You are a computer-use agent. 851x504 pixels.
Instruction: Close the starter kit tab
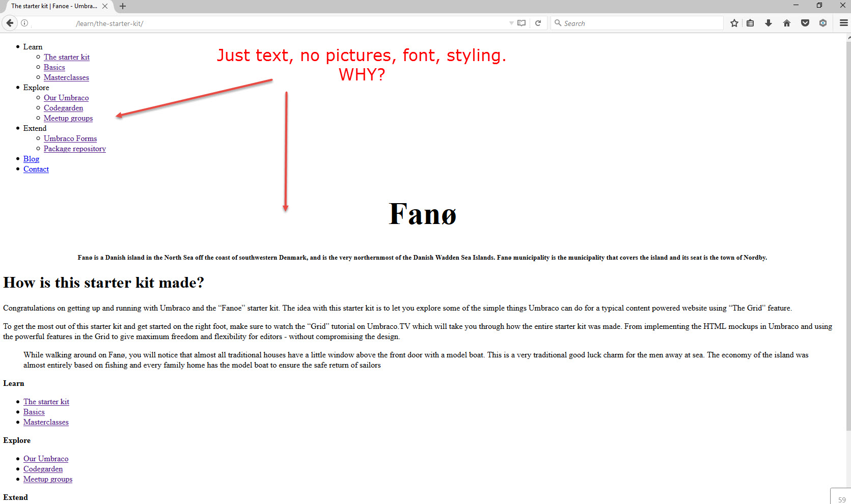(x=105, y=6)
